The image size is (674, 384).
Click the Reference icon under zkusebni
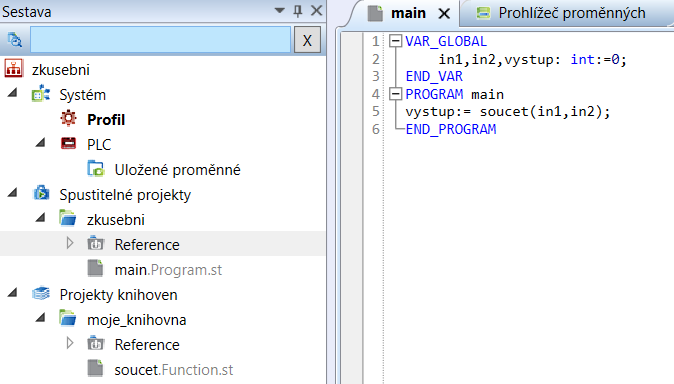pyautogui.click(x=95, y=243)
